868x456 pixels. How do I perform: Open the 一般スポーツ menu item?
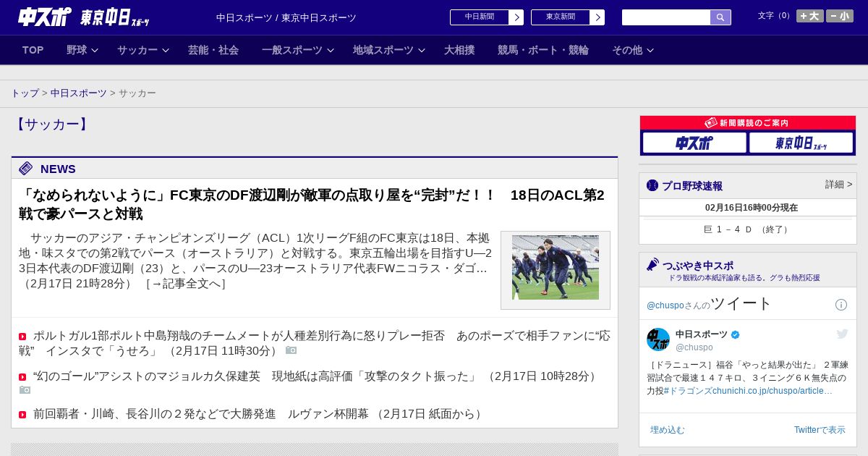292,50
